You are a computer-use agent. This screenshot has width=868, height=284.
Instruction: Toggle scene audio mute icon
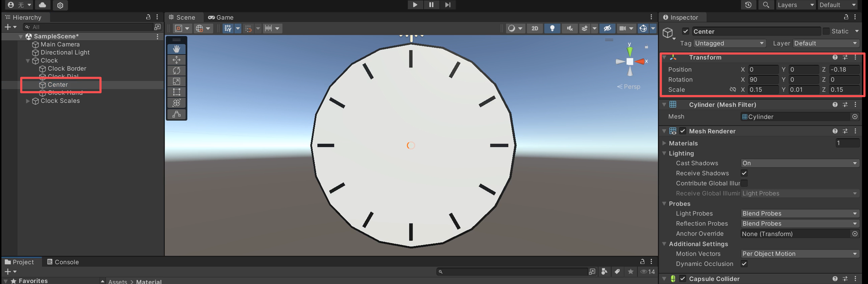click(570, 28)
